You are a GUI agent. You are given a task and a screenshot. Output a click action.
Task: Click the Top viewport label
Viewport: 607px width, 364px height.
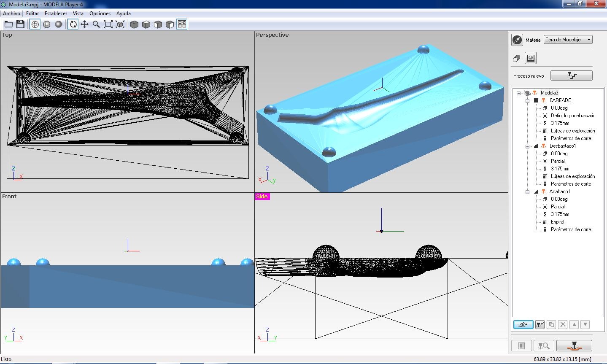pyautogui.click(x=7, y=35)
